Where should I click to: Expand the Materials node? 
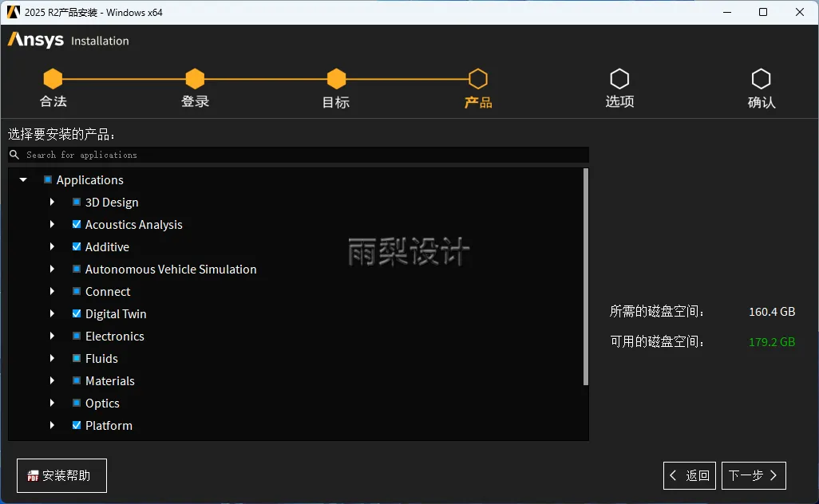pyautogui.click(x=52, y=381)
